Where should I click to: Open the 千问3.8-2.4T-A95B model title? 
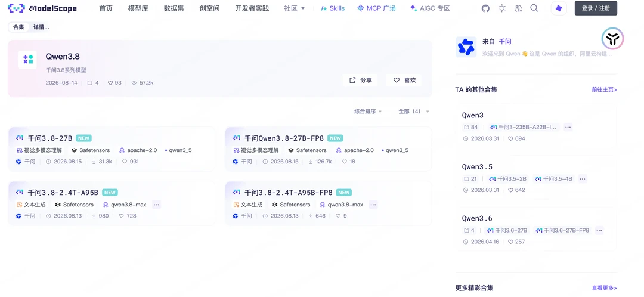(63, 192)
